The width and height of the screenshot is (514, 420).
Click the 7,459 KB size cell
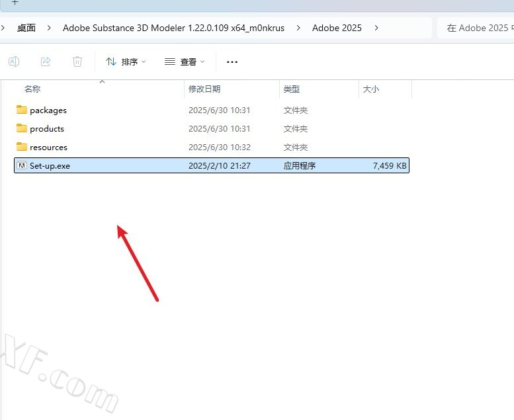pos(390,166)
